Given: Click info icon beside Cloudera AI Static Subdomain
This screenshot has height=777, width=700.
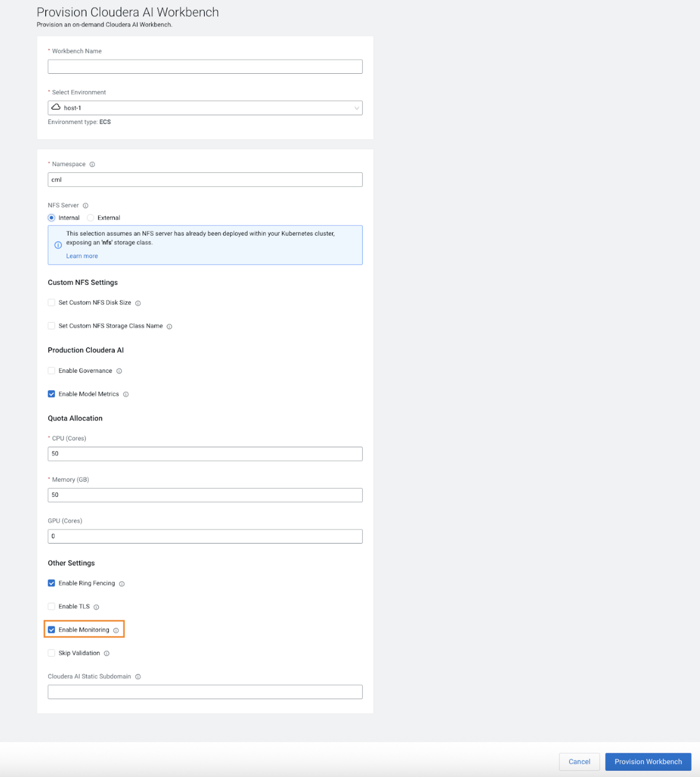Looking at the screenshot, I should [138, 677].
